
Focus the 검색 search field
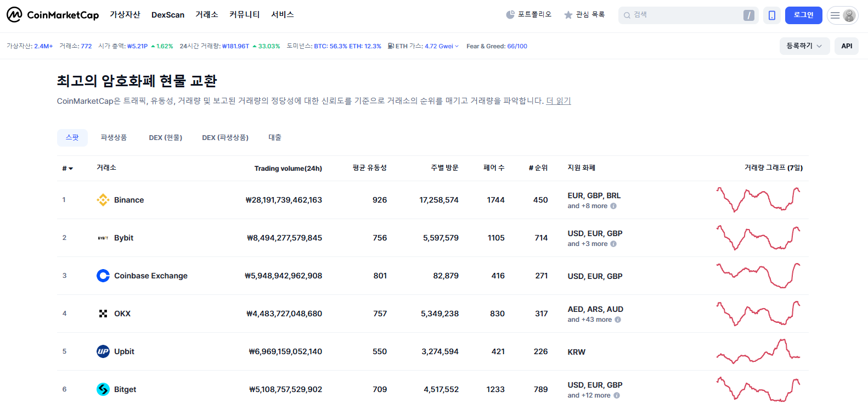[x=688, y=15]
